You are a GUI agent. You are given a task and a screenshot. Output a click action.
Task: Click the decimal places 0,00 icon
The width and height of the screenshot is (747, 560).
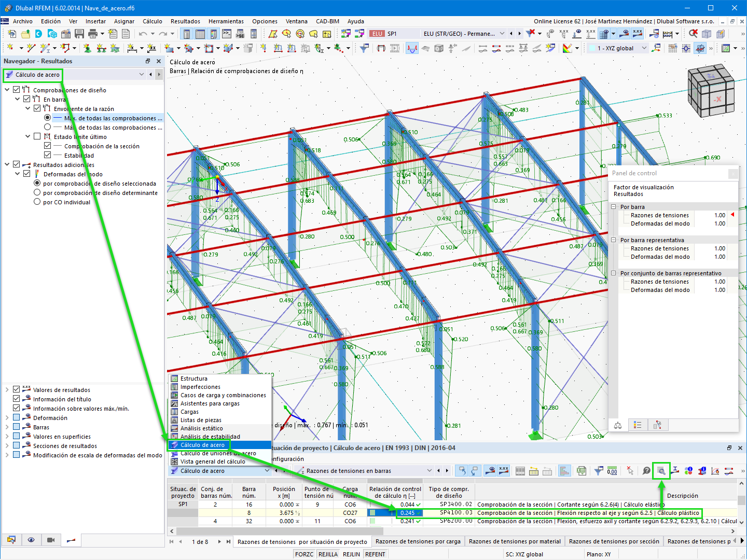(612, 471)
